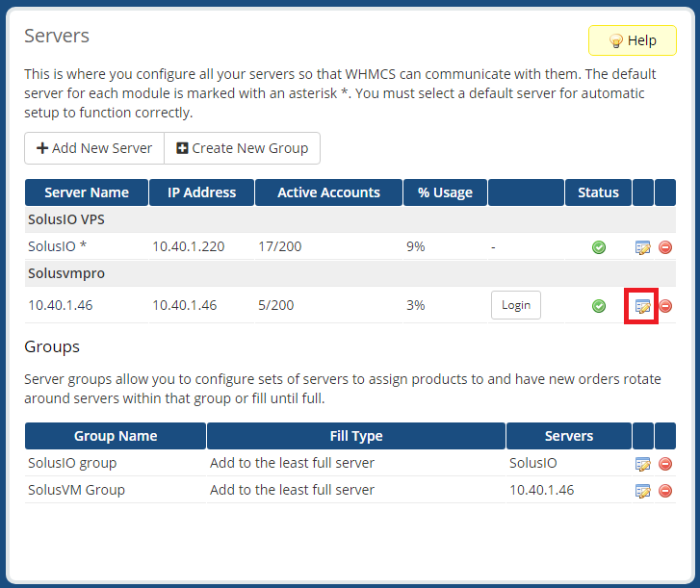Click the Servers column header in Groups
The height and width of the screenshot is (588, 700).
click(x=569, y=436)
